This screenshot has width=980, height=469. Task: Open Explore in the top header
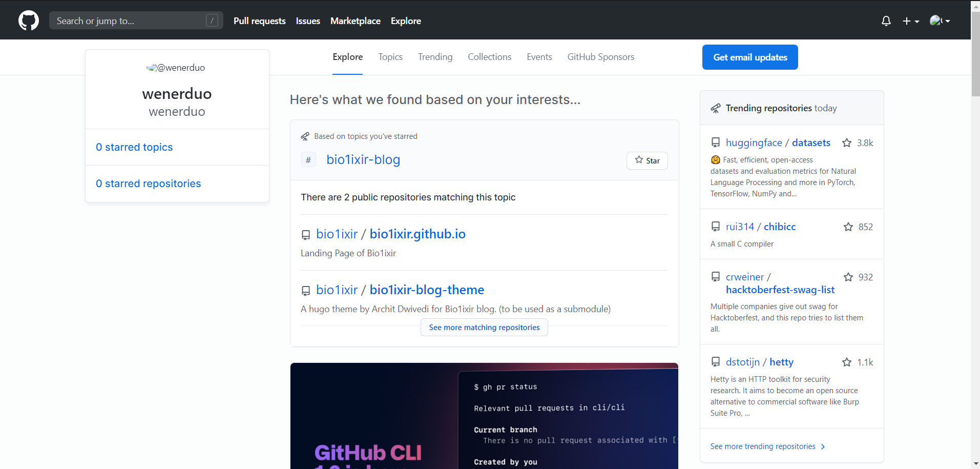406,21
